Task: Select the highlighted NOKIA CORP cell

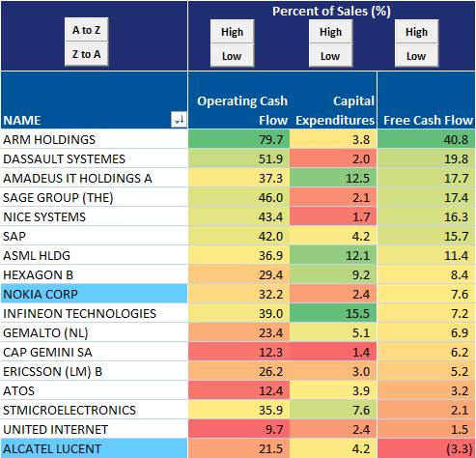Action: 94,294
